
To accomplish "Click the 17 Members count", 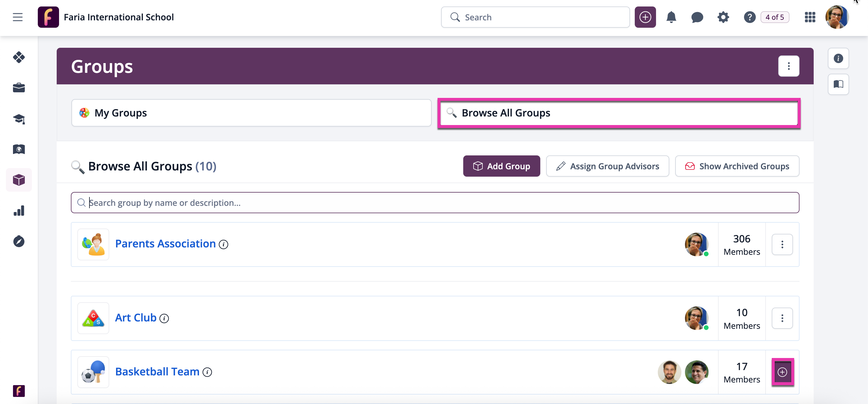I will click(x=742, y=372).
